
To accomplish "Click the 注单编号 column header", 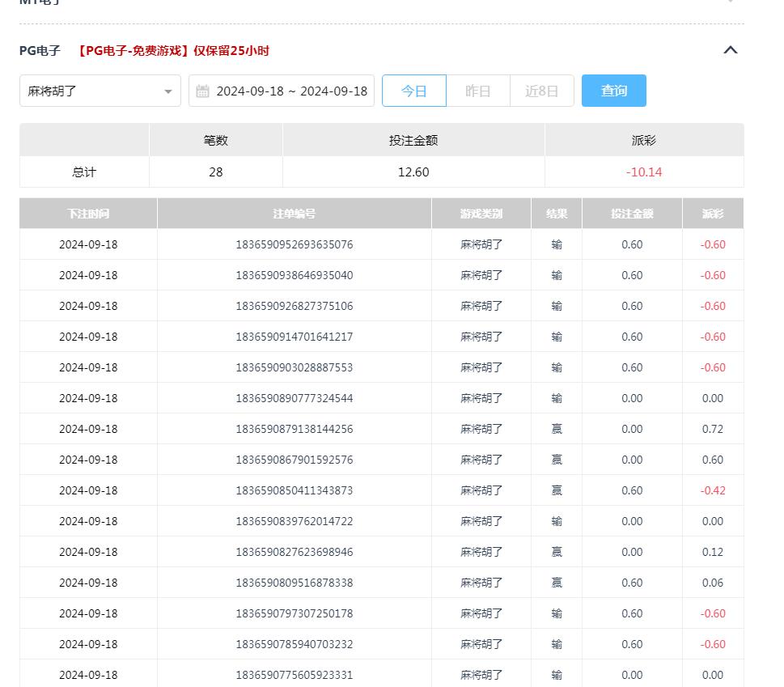I will (x=295, y=213).
